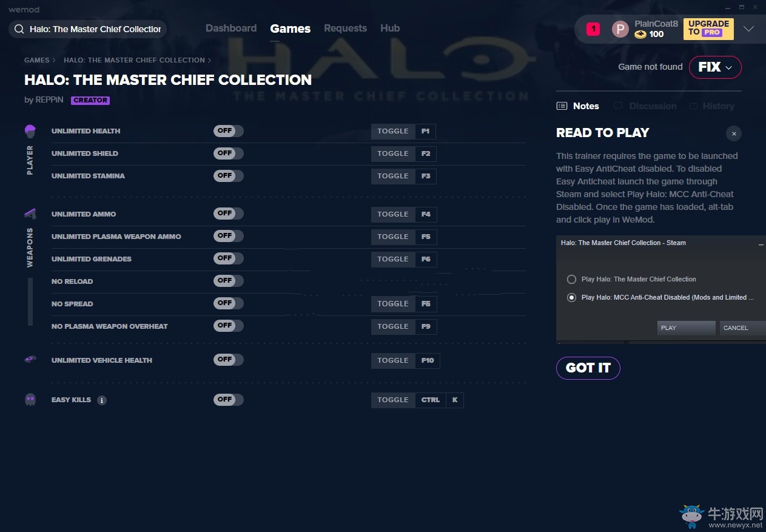Enable the Unlimited Ammo toggle
The width and height of the screenshot is (766, 532).
click(228, 214)
